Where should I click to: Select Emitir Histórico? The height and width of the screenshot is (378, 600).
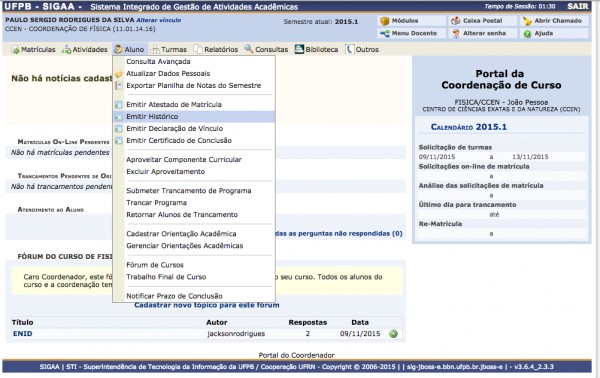194,117
